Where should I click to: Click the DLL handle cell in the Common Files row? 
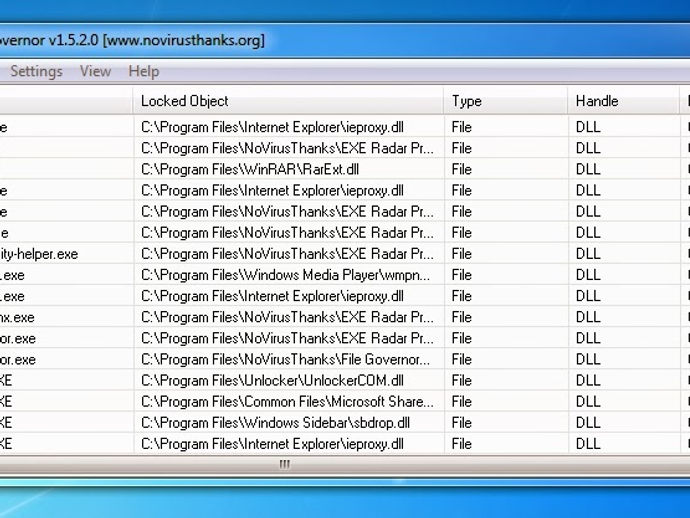pos(588,402)
